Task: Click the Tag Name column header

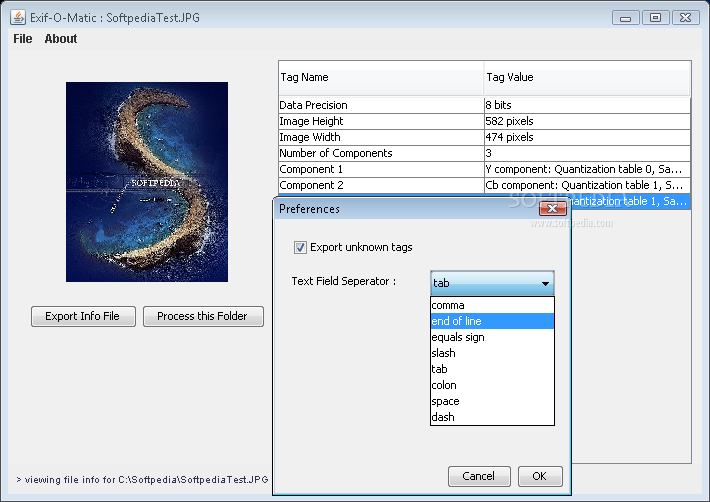Action: tap(381, 78)
